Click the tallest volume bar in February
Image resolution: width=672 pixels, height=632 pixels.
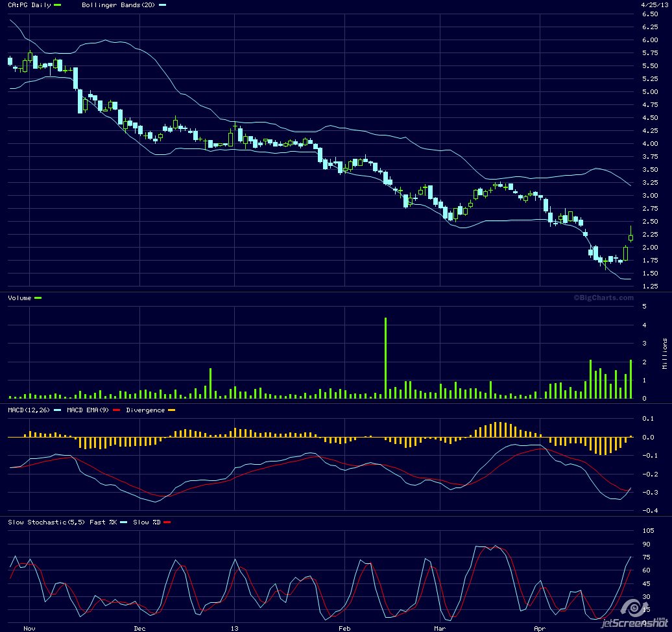[x=385, y=358]
